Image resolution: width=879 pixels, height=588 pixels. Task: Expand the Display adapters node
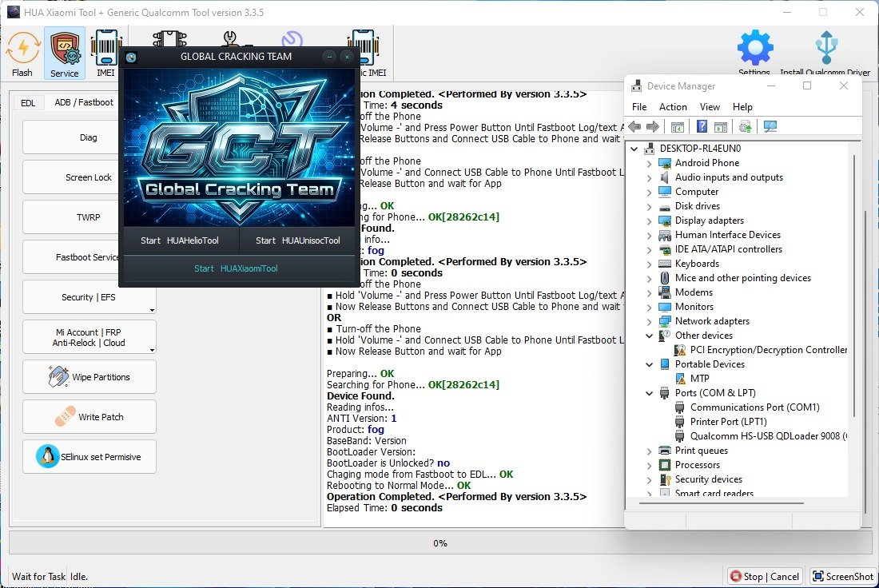[649, 220]
